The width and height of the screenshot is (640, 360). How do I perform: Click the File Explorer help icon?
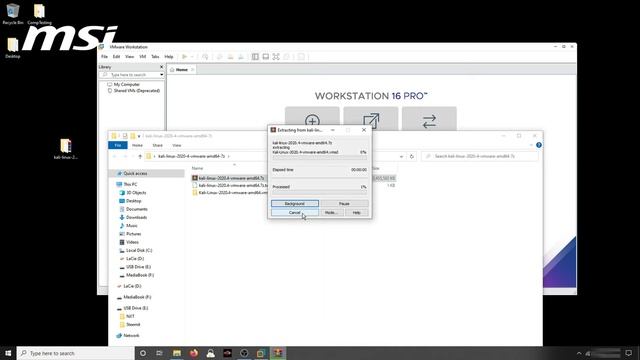pyautogui.click(x=539, y=145)
